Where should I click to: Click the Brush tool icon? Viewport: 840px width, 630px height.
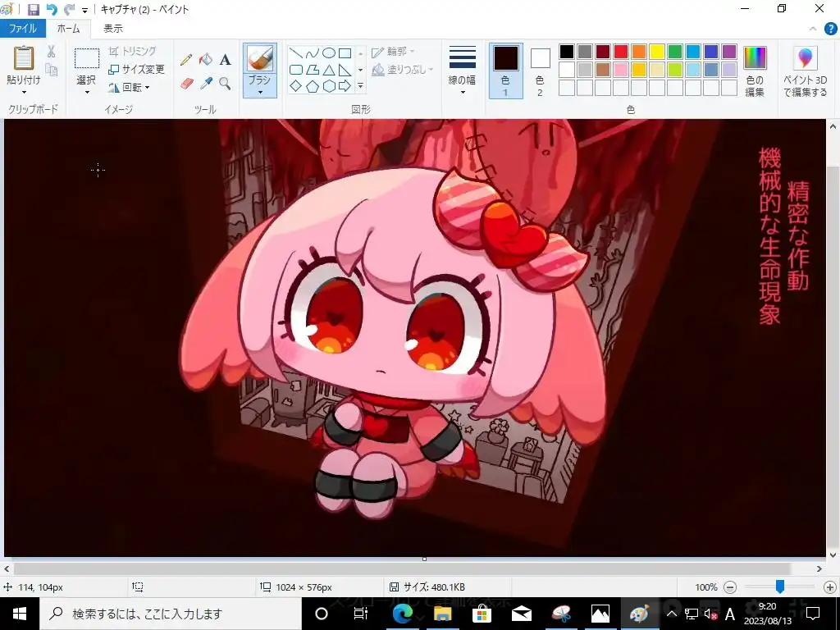point(260,58)
